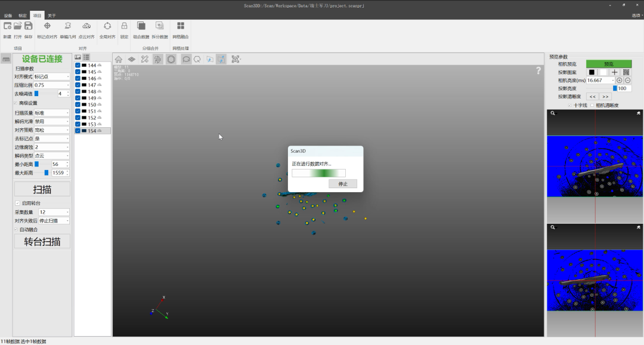Open the 对齐失败后 dropdown
Screen dimensions: 644x345
54,221
